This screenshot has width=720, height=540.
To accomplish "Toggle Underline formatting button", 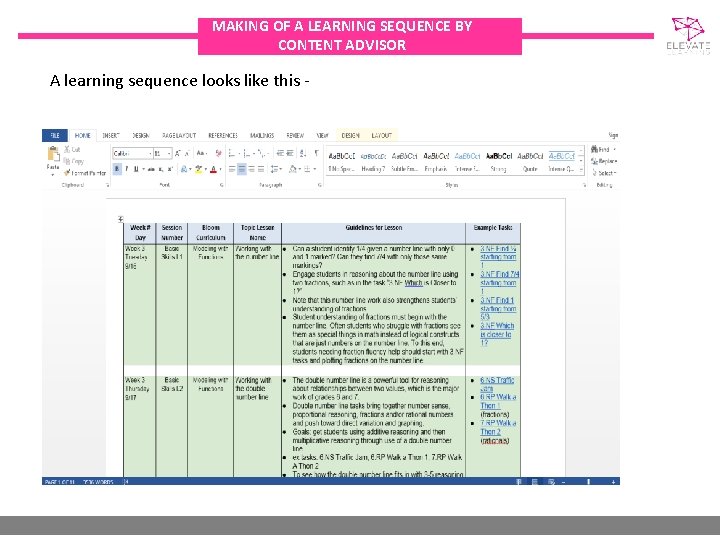I will tap(136, 169).
